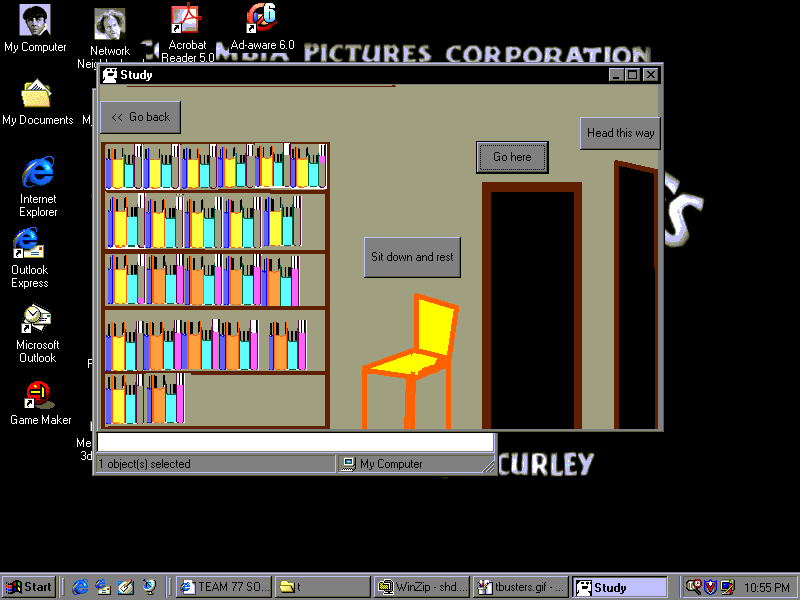Viewport: 800px width, 600px height.
Task: Click the 'Head this way' button
Action: click(x=620, y=133)
